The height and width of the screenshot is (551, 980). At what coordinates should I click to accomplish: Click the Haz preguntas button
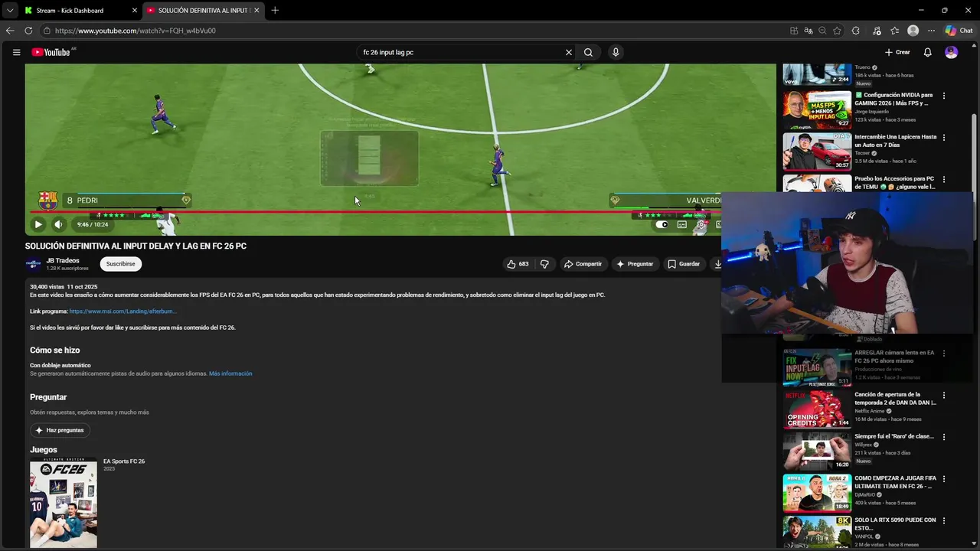point(60,430)
